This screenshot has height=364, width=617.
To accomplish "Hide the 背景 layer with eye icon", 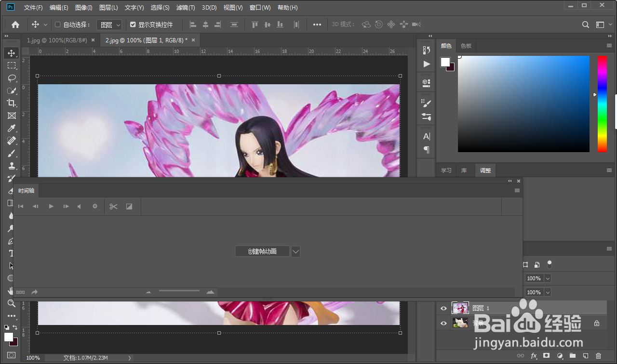I will (x=444, y=323).
